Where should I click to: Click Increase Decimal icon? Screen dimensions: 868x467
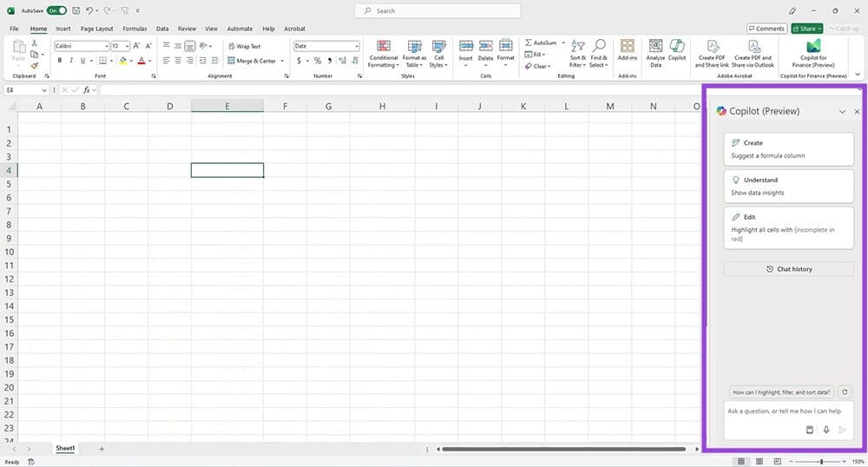click(x=342, y=60)
